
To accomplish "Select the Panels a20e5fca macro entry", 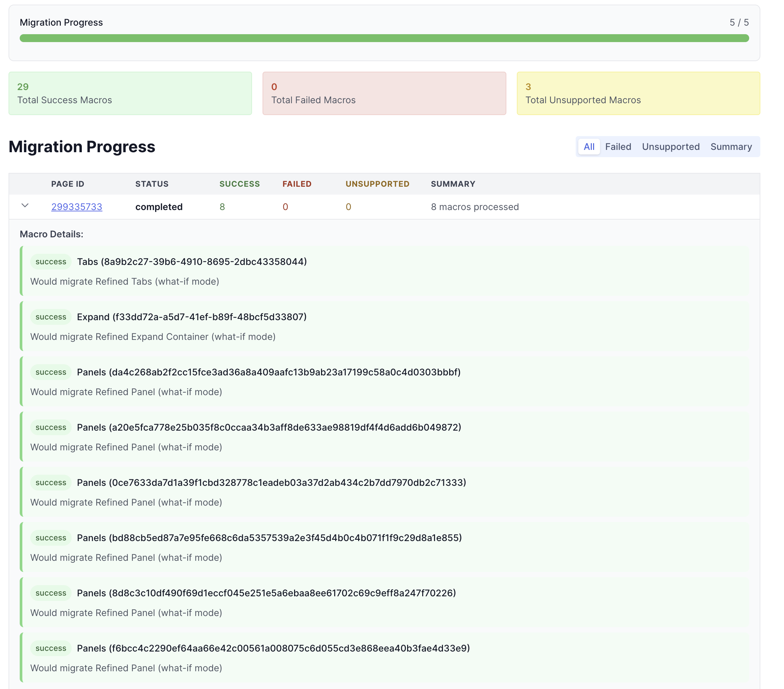I will [x=268, y=427].
